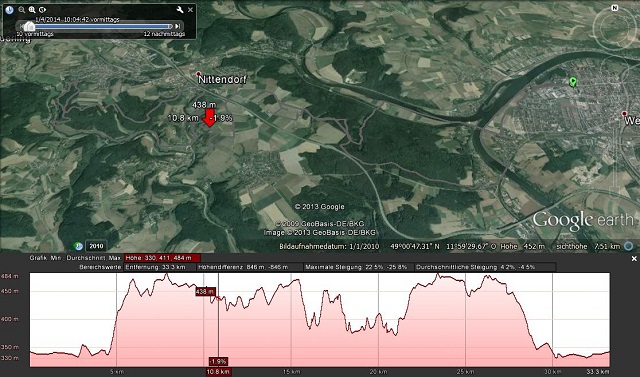The width and height of the screenshot is (640, 377).
Task: Close the elevation profile panel
Action: (x=634, y=259)
